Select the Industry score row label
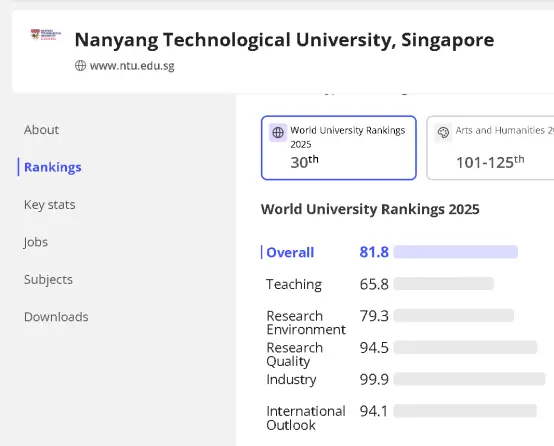The height and width of the screenshot is (446, 554). point(291,380)
